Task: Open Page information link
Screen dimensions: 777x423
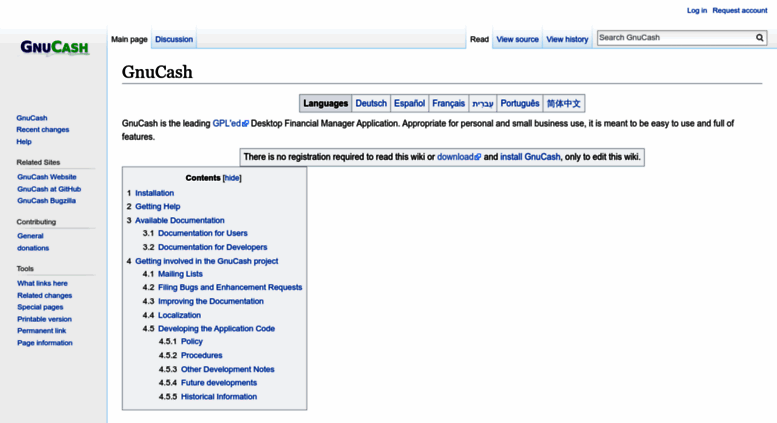Action: pyautogui.click(x=45, y=343)
